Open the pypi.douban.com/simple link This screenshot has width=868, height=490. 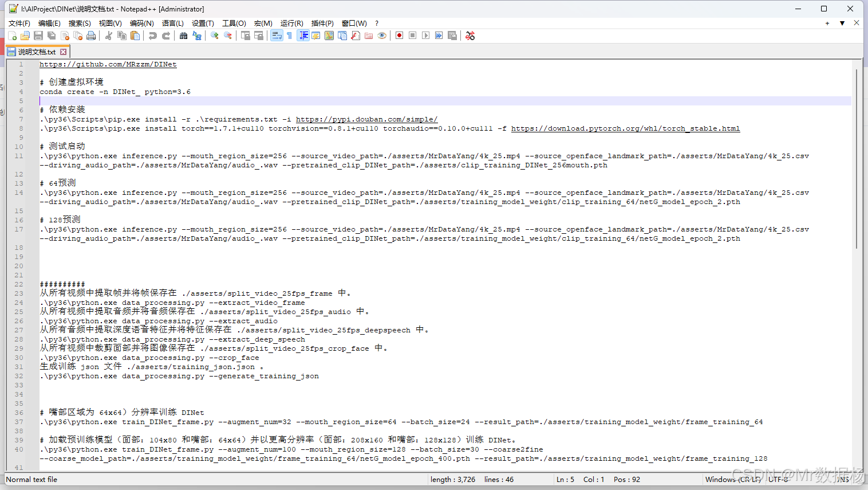pos(367,119)
